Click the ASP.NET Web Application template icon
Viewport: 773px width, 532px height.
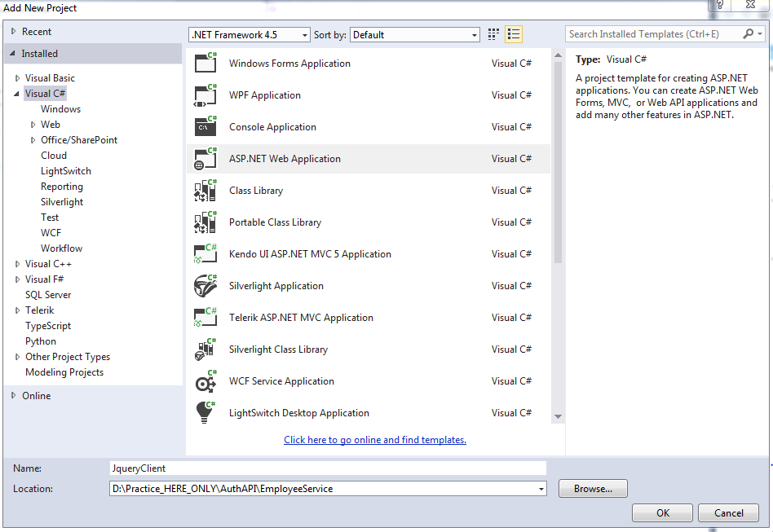(x=205, y=159)
